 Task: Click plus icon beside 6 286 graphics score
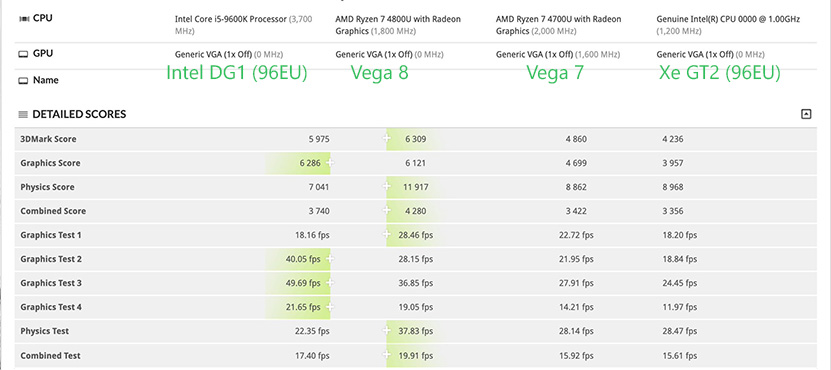click(x=330, y=163)
